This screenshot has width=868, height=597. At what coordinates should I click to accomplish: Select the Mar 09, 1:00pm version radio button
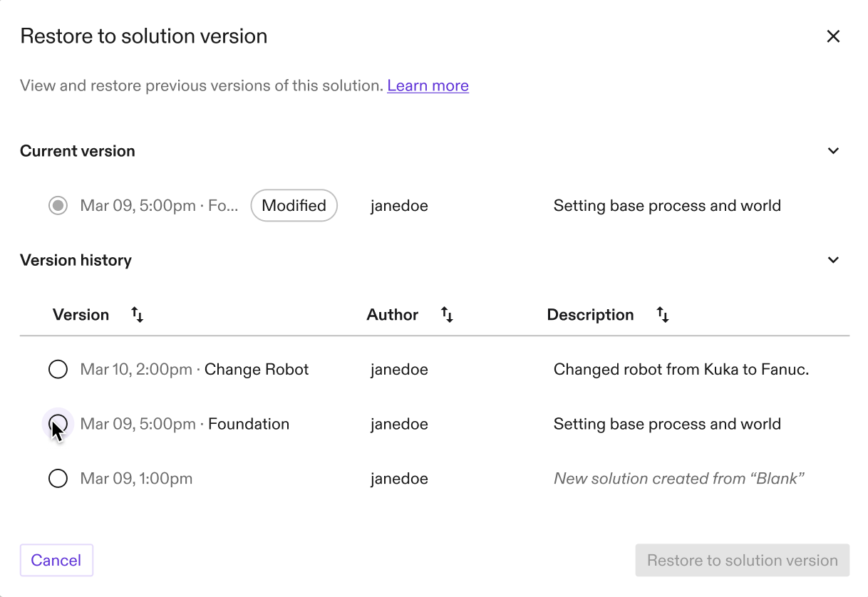[58, 478]
